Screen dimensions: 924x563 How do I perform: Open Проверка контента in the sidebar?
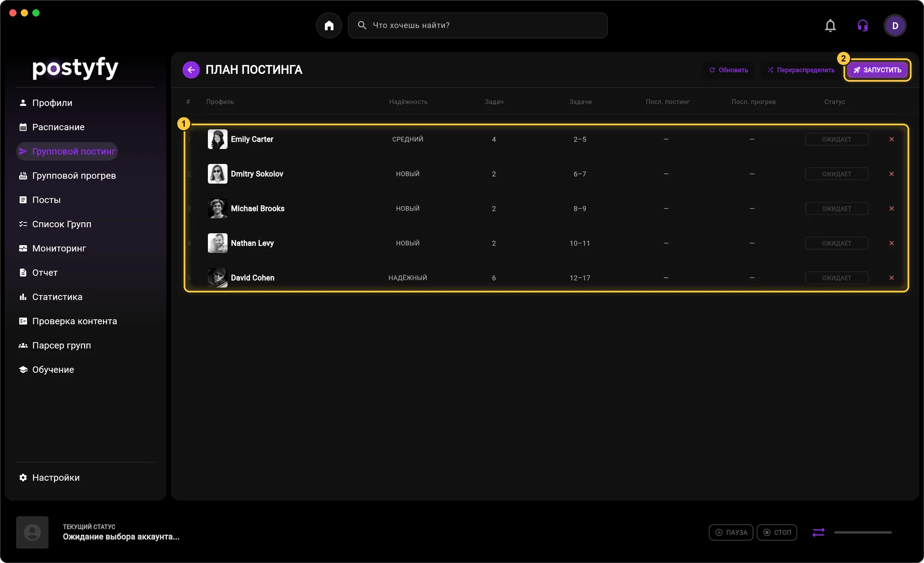click(x=67, y=321)
